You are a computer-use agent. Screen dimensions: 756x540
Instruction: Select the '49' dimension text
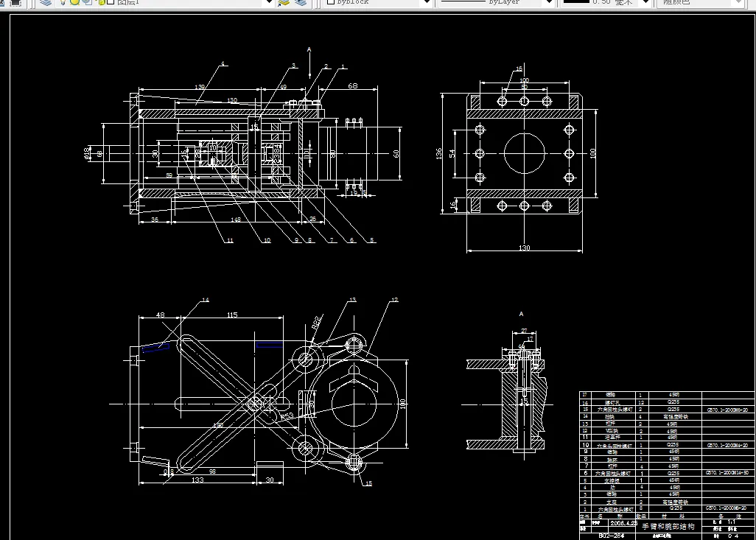coord(282,87)
